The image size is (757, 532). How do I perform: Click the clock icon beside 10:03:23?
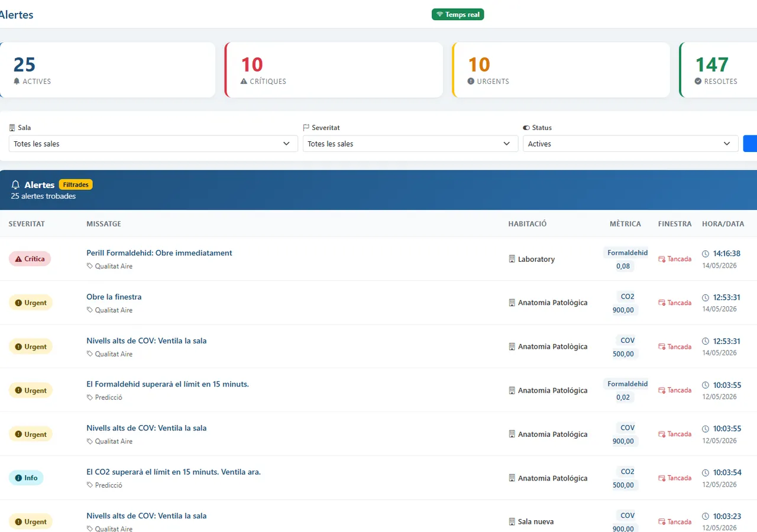[x=706, y=516]
